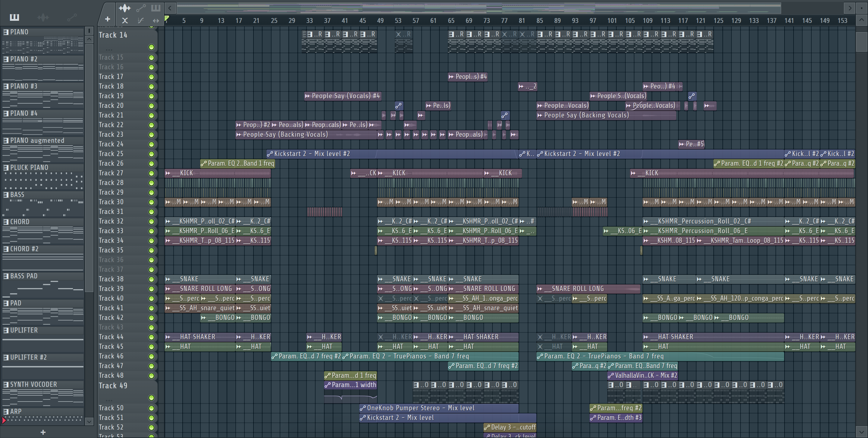Click the stretch arrows icon in playlist toolbar
868x438 pixels.
(156, 20)
